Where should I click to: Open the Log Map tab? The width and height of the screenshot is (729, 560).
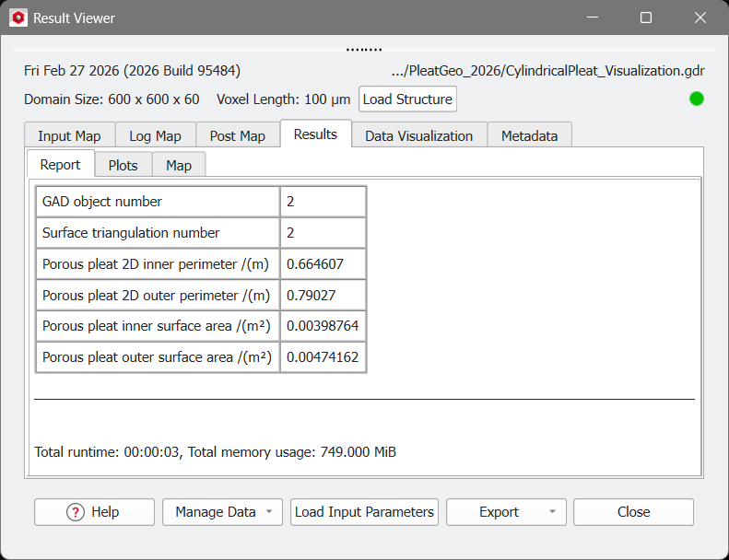[155, 135]
